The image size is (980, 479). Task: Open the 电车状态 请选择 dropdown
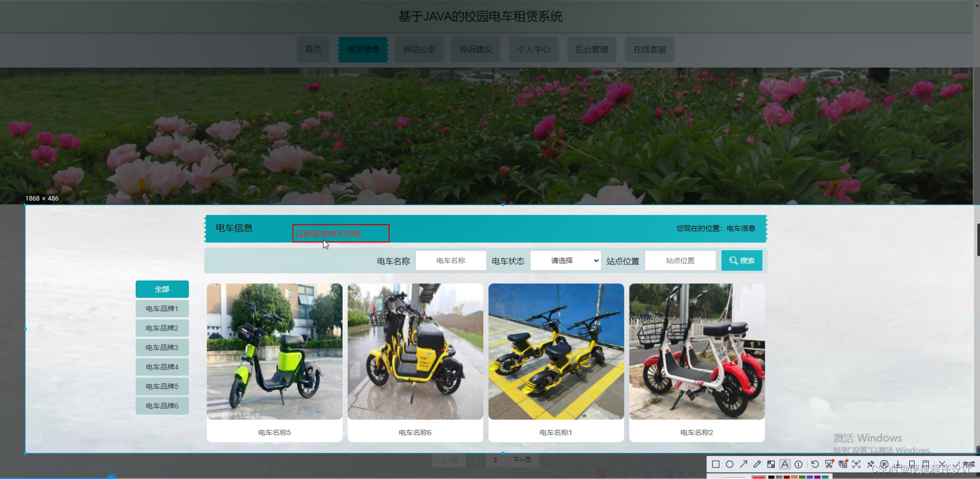[x=565, y=260]
